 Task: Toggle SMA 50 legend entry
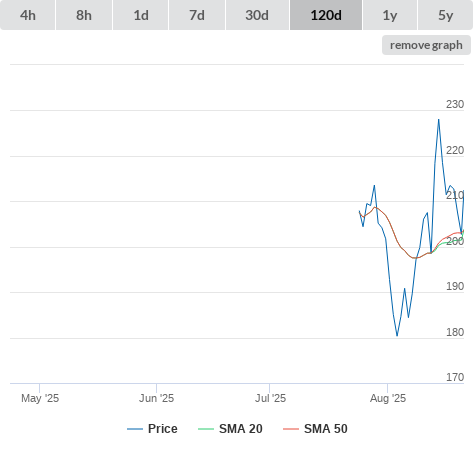(x=326, y=429)
